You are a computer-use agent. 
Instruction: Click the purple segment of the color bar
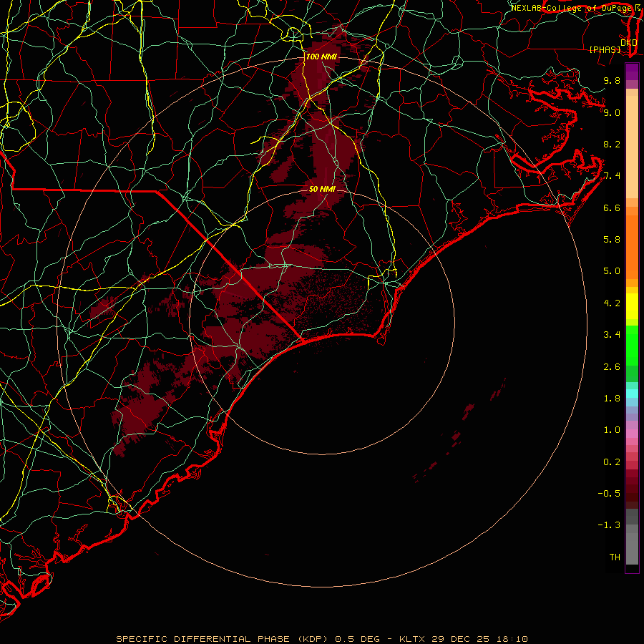point(632,72)
